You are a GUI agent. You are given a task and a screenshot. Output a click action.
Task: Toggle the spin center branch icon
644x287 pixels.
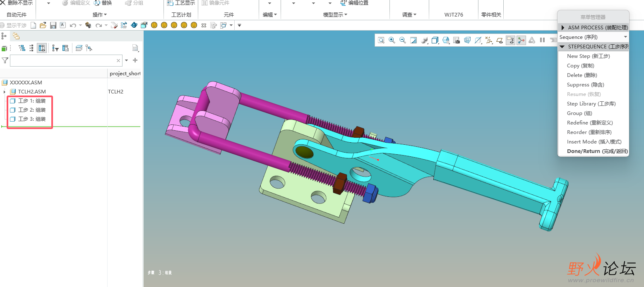[x=521, y=40]
